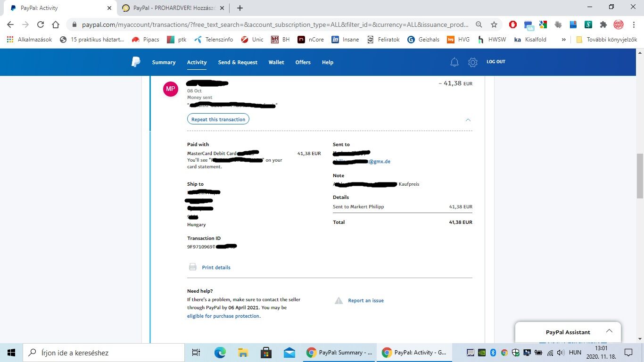
Task: Go to the browser home page icon
Action: [x=56, y=25]
